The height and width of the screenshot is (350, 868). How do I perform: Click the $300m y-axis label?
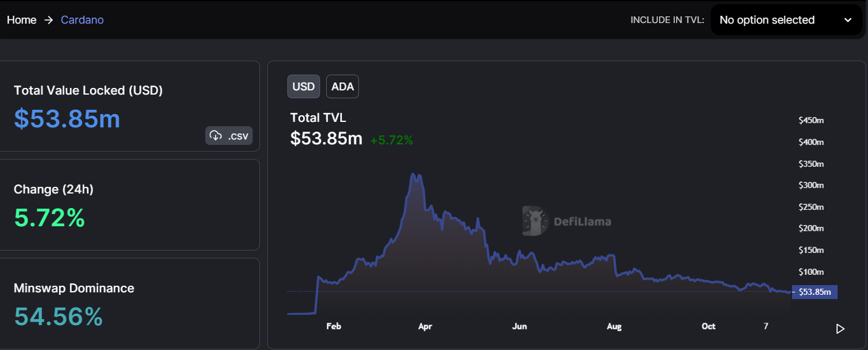pyautogui.click(x=811, y=185)
